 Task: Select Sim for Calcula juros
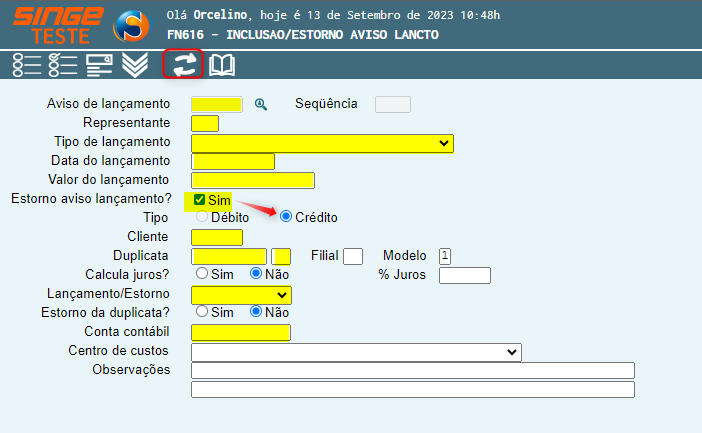point(202,273)
